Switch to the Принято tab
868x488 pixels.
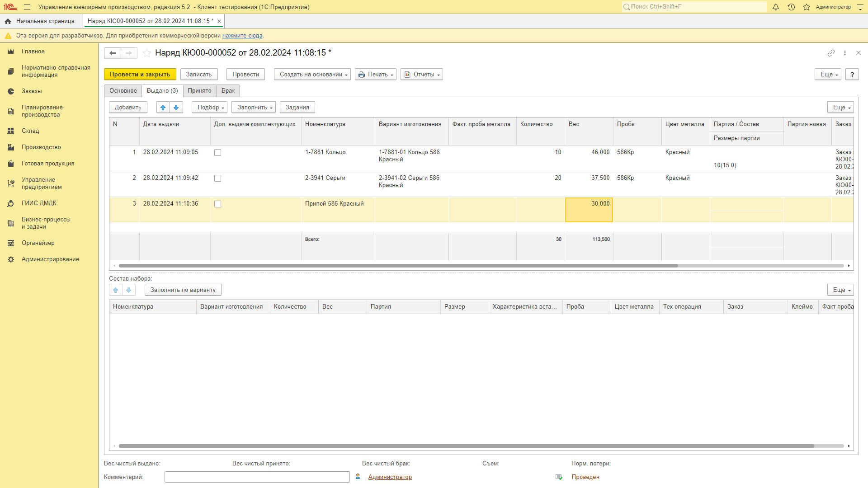pyautogui.click(x=200, y=91)
